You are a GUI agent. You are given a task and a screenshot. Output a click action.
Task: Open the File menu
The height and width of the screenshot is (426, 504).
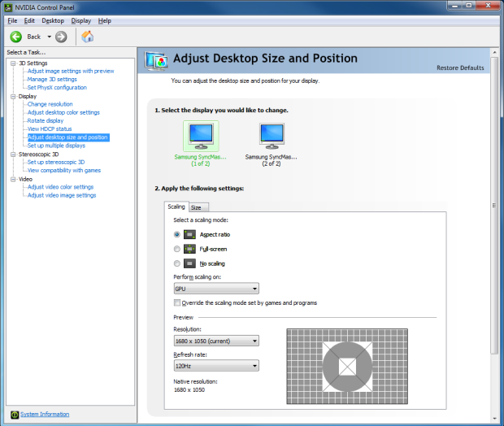[12, 20]
